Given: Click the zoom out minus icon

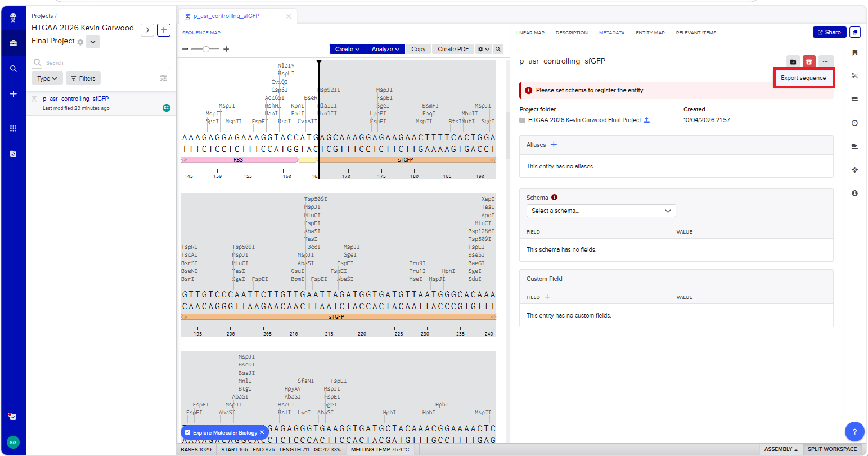Looking at the screenshot, I should tap(185, 50).
